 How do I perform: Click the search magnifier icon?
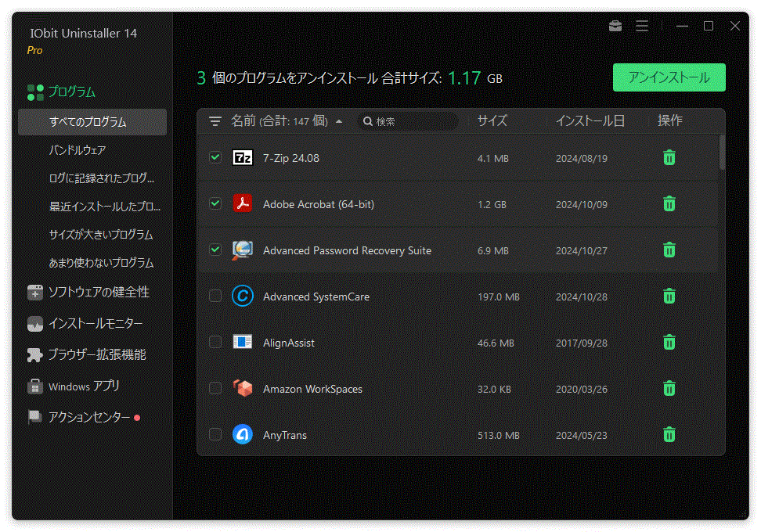click(x=368, y=121)
